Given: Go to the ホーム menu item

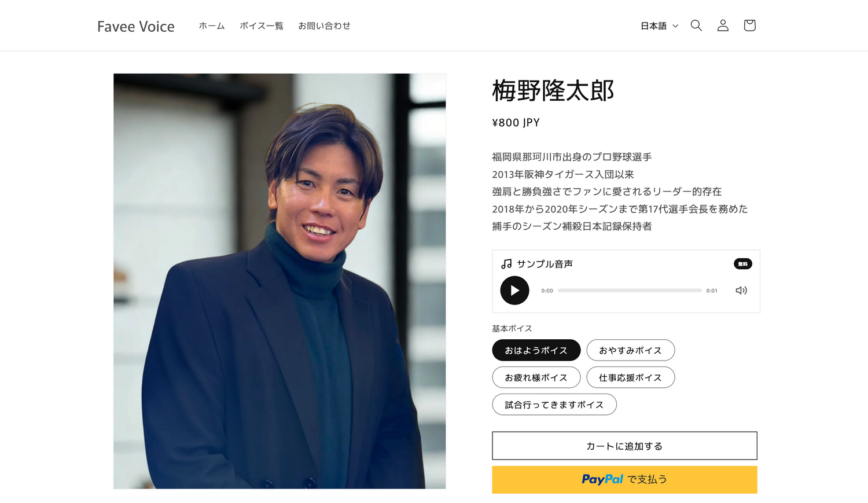Looking at the screenshot, I should tap(212, 25).
